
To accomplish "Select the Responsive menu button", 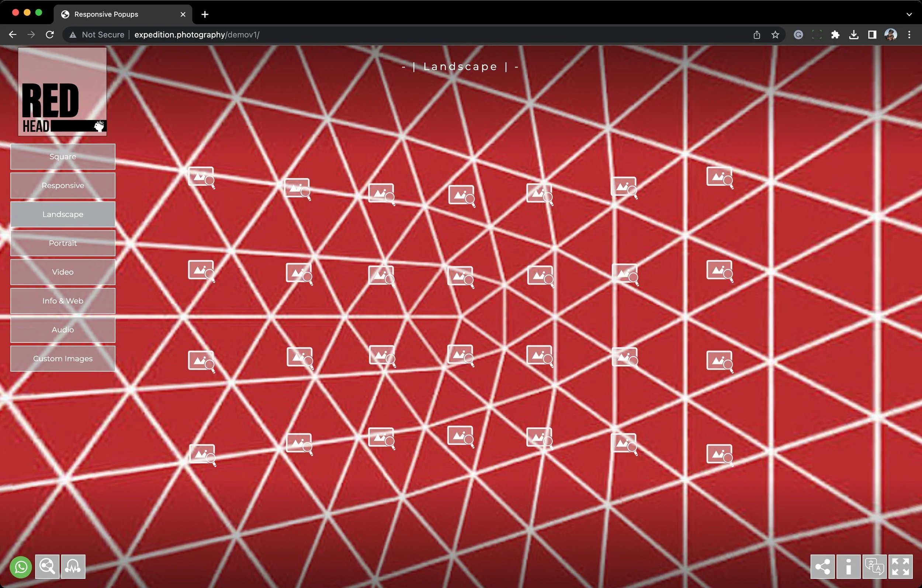I will [x=63, y=185].
